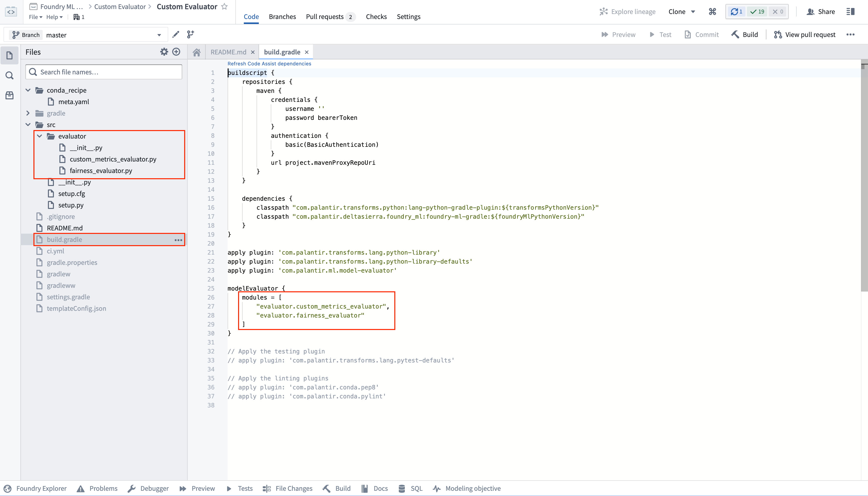Click the search files input field
The image size is (868, 496).
tap(104, 72)
